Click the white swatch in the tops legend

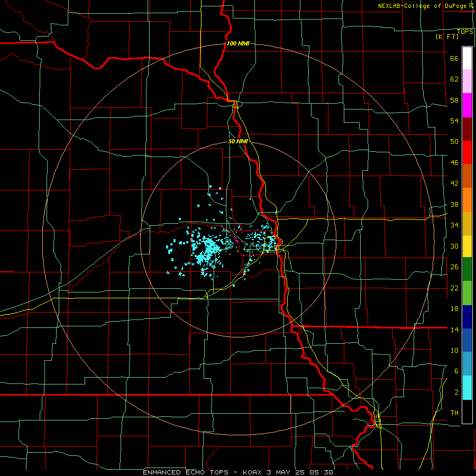point(467,58)
